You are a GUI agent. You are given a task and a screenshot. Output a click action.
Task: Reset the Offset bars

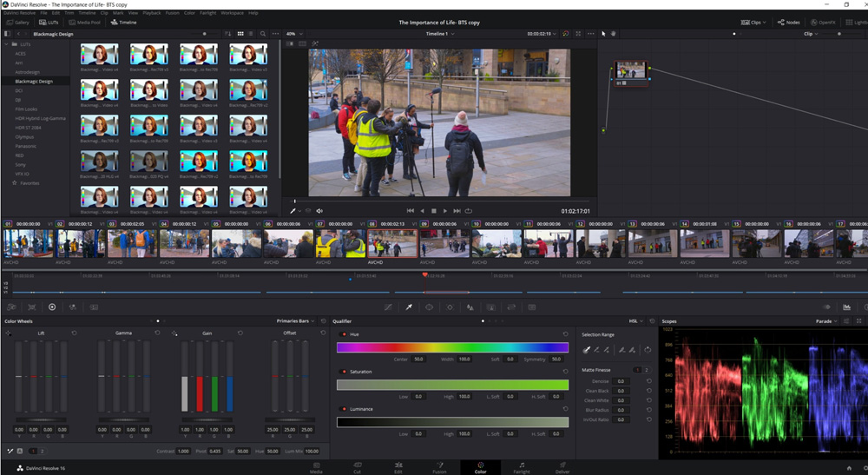click(323, 333)
